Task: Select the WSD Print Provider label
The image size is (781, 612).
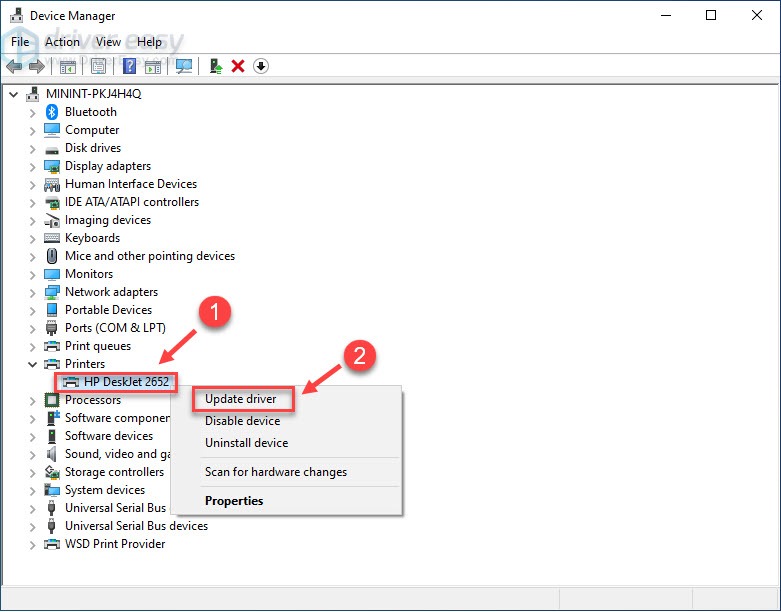Action: coord(115,544)
